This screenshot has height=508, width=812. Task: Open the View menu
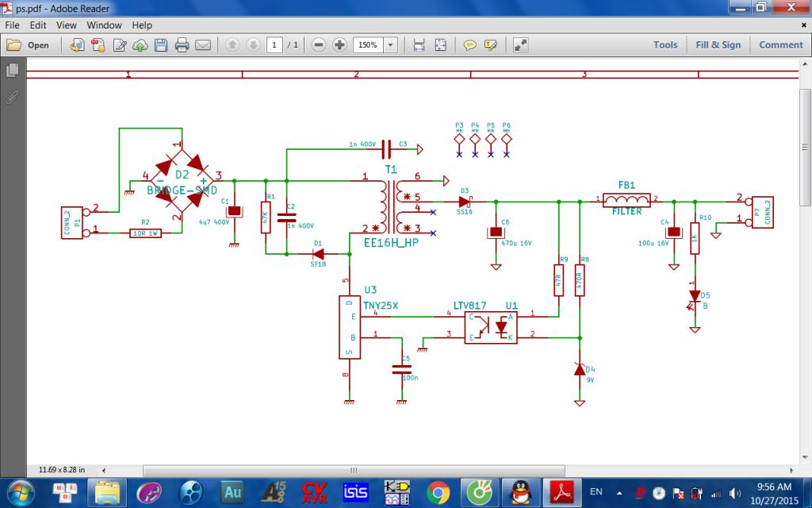point(66,25)
